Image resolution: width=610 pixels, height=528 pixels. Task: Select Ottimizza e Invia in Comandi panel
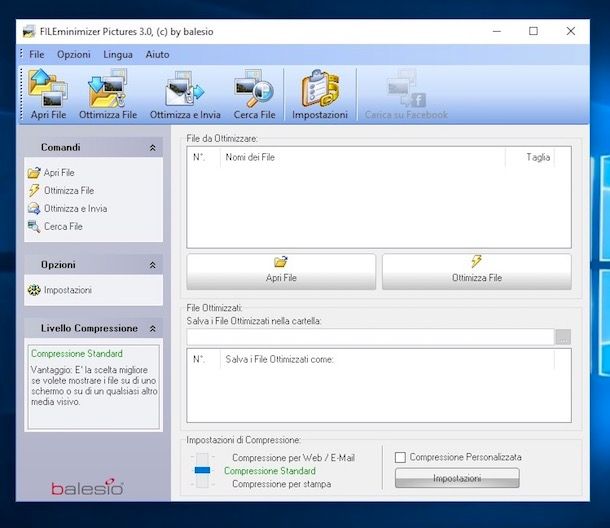pyautogui.click(x=75, y=209)
